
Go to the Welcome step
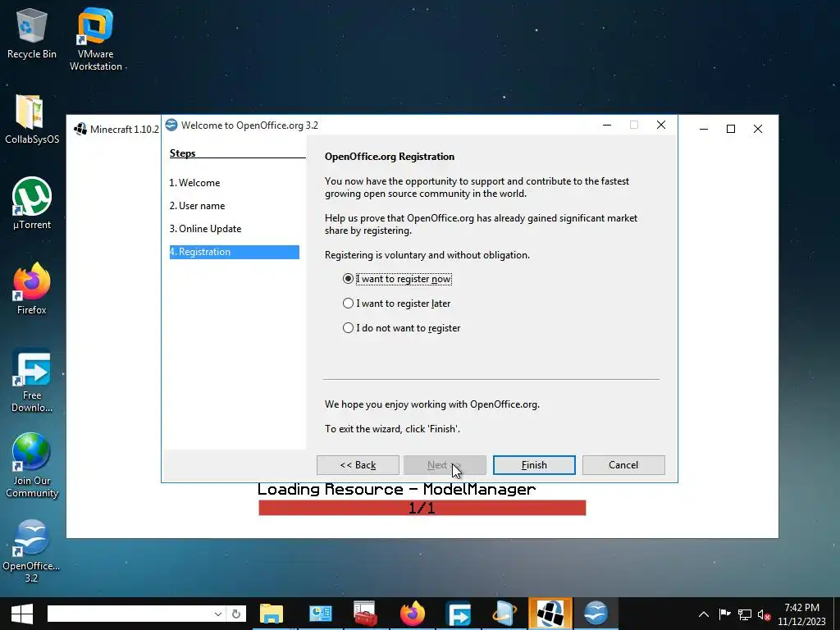(x=194, y=183)
